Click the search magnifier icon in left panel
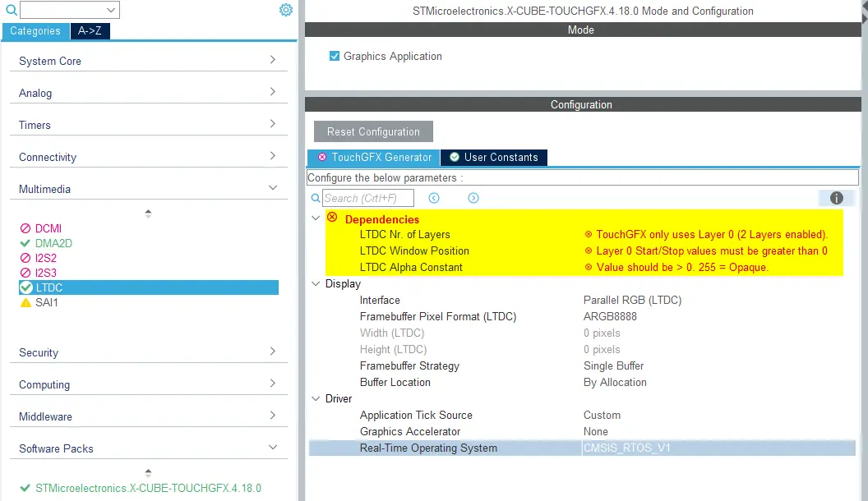This screenshot has height=501, width=868. pyautogui.click(x=11, y=10)
